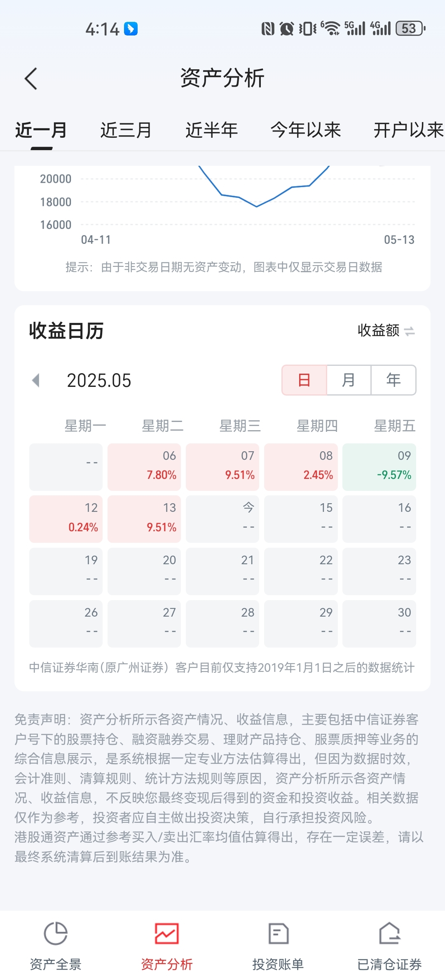Tap the back arrow icon

coord(31,78)
